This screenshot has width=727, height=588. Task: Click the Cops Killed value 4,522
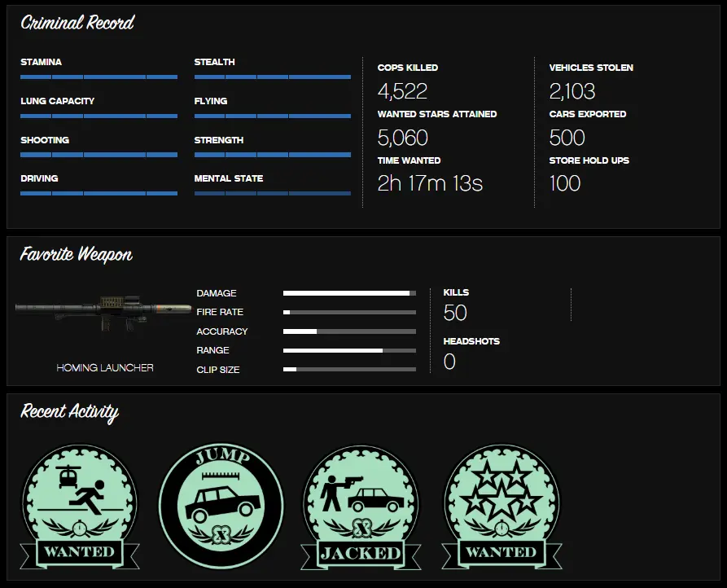402,91
